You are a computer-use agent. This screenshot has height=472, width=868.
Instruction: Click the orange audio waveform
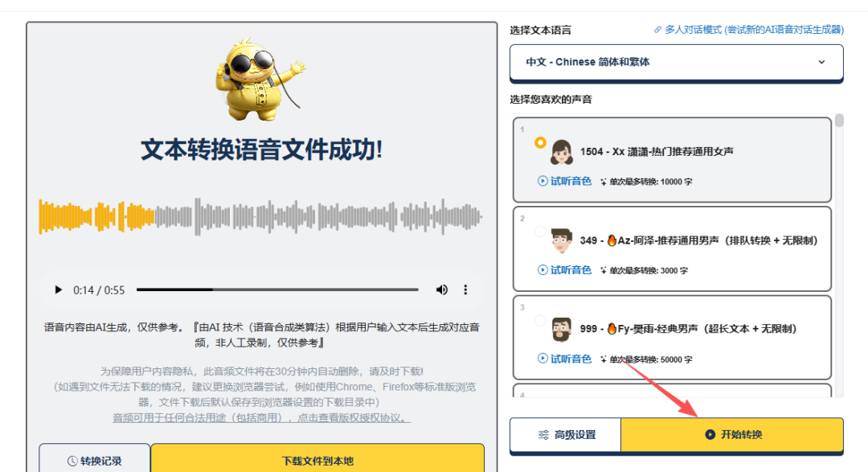click(96, 216)
